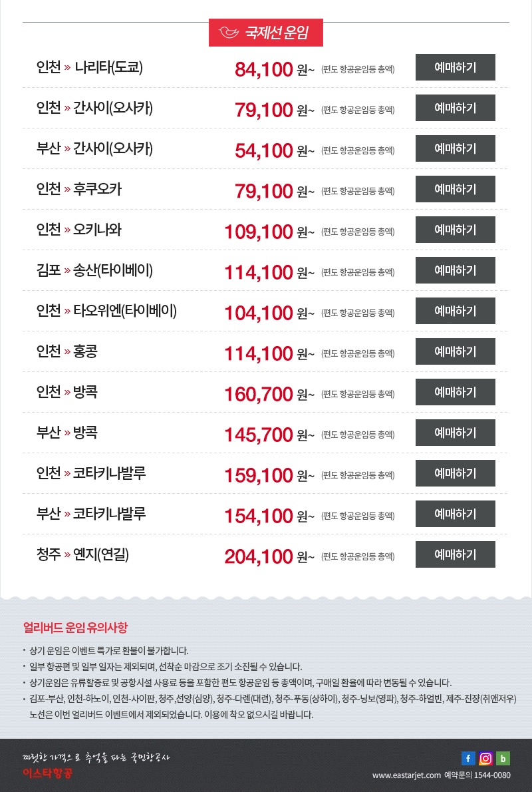The image size is (532, 792).
Task: Book the 인천 » 타오위엔(타이베이) flight
Action: point(455,311)
